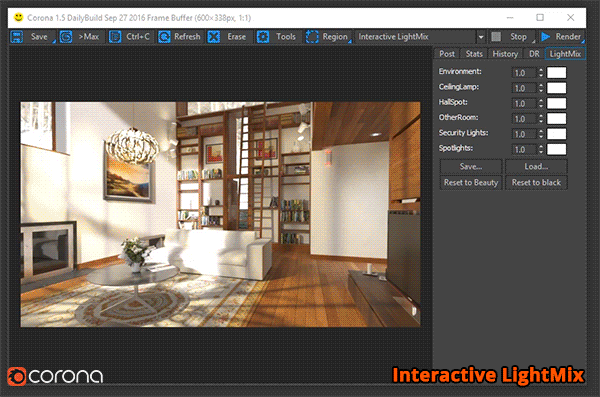Viewport: 600px width, 397px height.
Task: Adjust CeilingLamp spinner arrows
Action: pyautogui.click(x=541, y=88)
